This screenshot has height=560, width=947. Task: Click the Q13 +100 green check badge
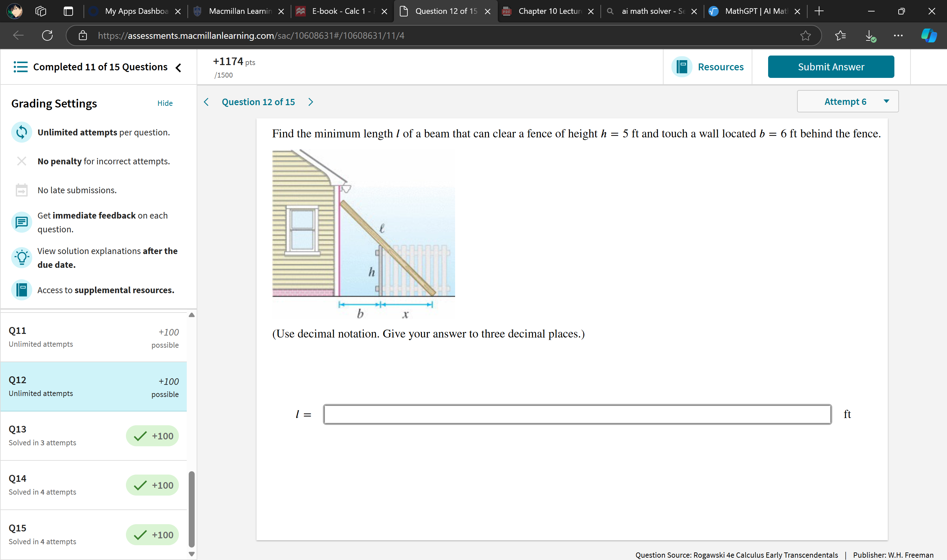(x=153, y=436)
